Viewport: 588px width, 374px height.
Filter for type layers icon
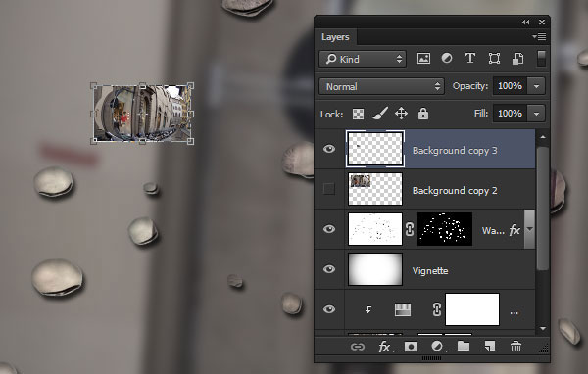pyautogui.click(x=470, y=58)
